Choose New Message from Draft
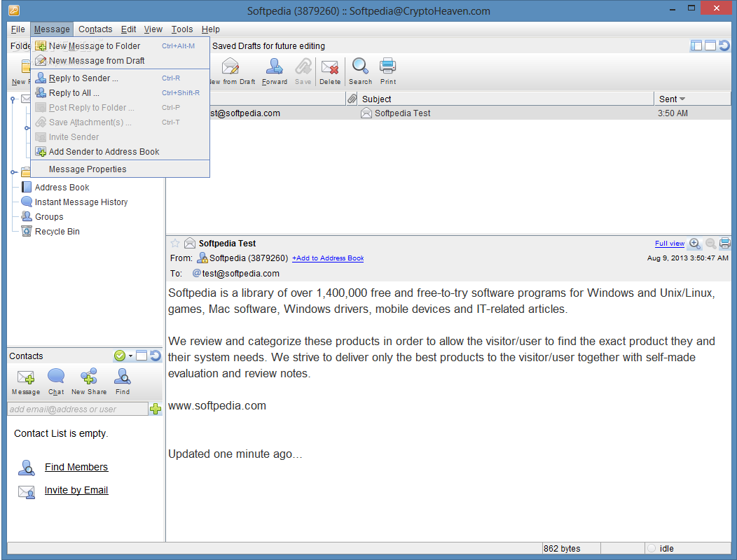 click(x=120, y=61)
